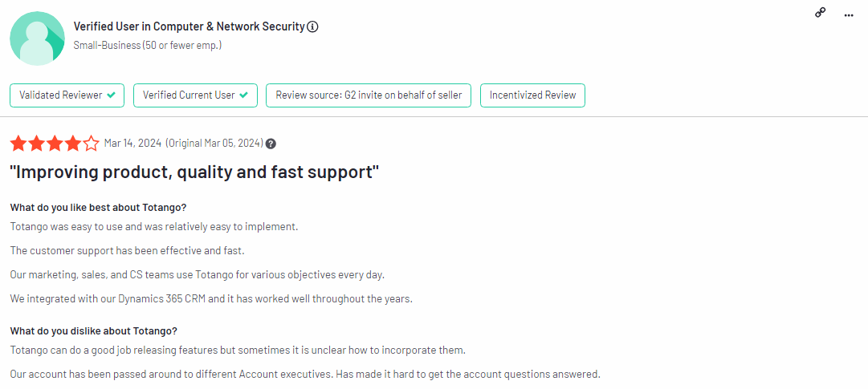Viewport: 868px width, 389px height.
Task: Click the reviewer's green avatar icon
Action: point(38,38)
